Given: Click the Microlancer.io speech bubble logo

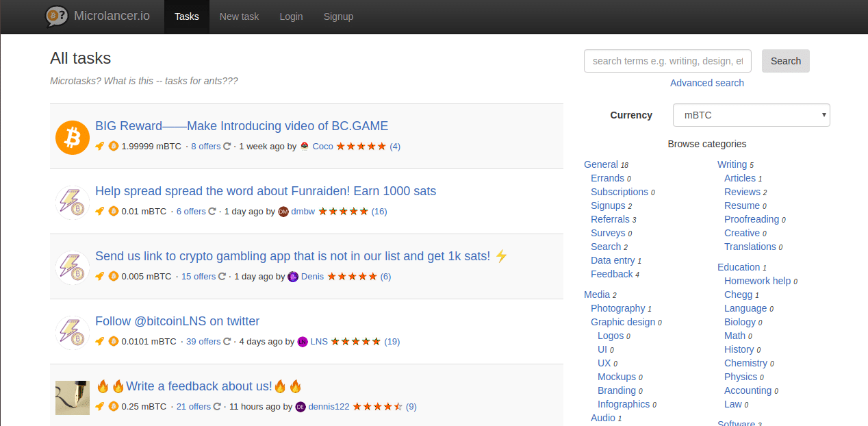Looking at the screenshot, I should (x=57, y=16).
